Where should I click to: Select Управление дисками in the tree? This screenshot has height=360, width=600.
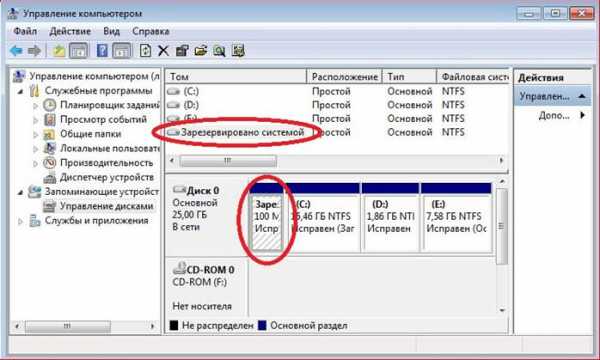[106, 206]
